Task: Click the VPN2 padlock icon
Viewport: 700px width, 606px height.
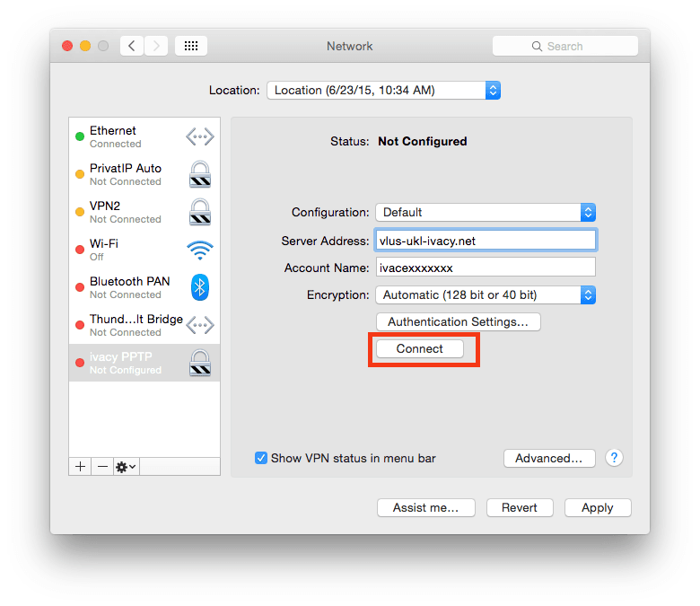Action: click(x=199, y=212)
